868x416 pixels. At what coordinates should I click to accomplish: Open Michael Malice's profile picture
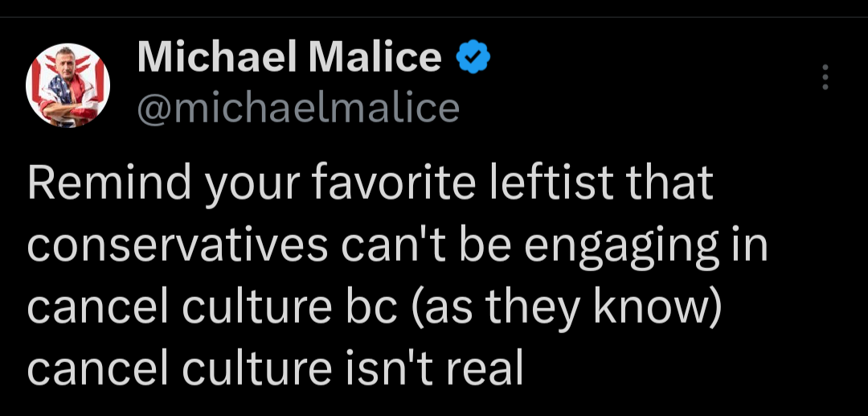click(x=68, y=84)
